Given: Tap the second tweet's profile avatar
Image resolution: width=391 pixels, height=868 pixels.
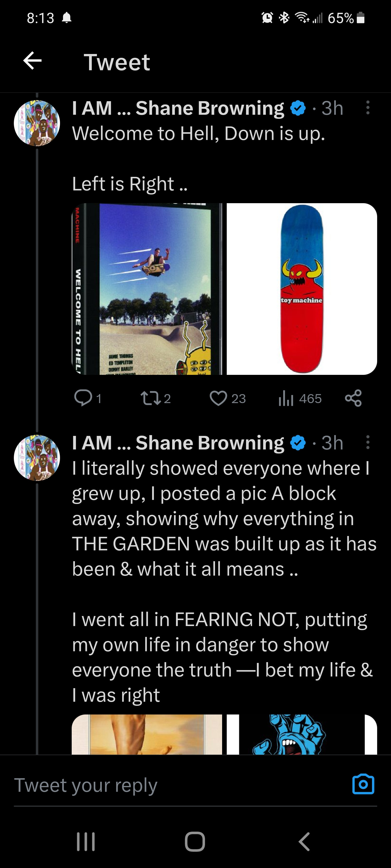Looking at the screenshot, I should pos(37,458).
